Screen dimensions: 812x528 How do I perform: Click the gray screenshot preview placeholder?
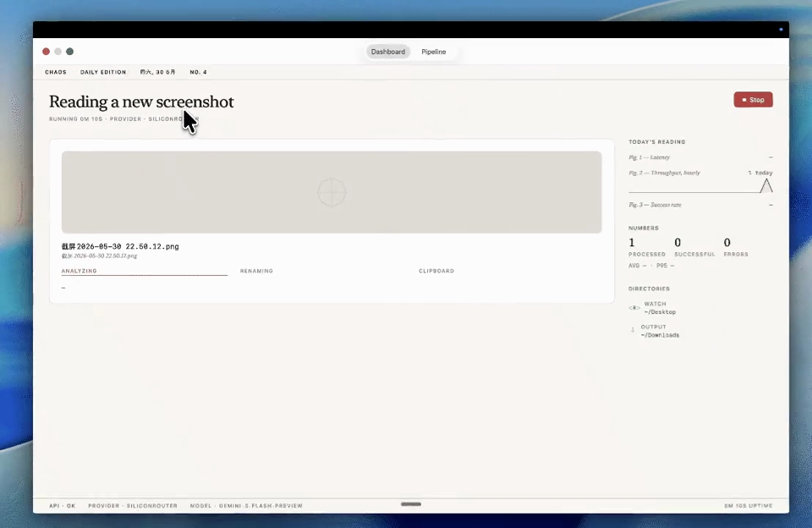tap(332, 192)
